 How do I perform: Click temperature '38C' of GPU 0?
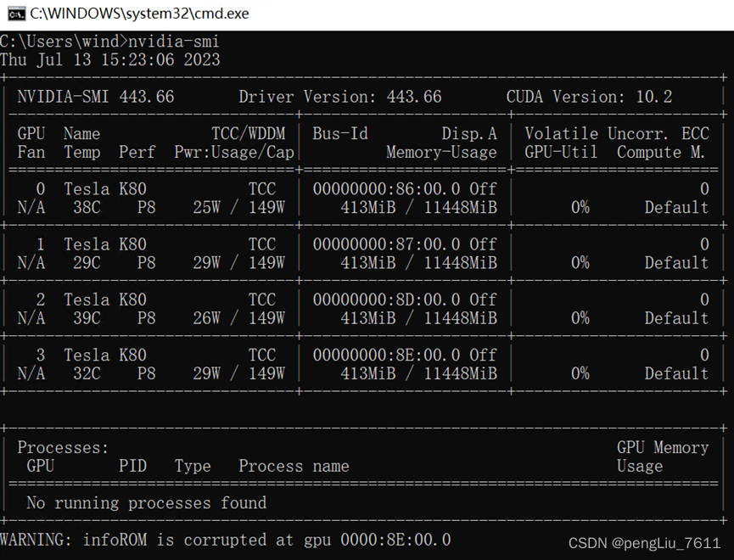tap(87, 207)
